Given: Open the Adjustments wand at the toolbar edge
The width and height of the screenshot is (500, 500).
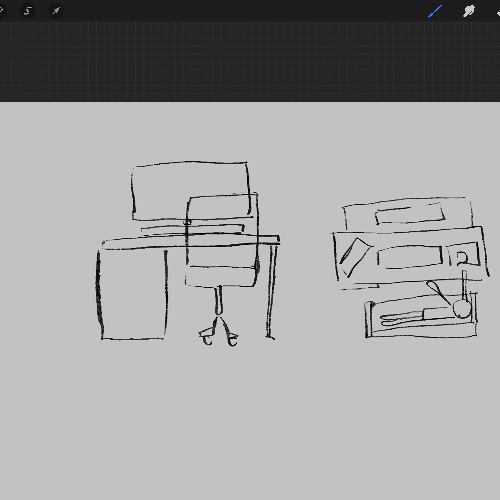Looking at the screenshot, I should coord(1,11).
